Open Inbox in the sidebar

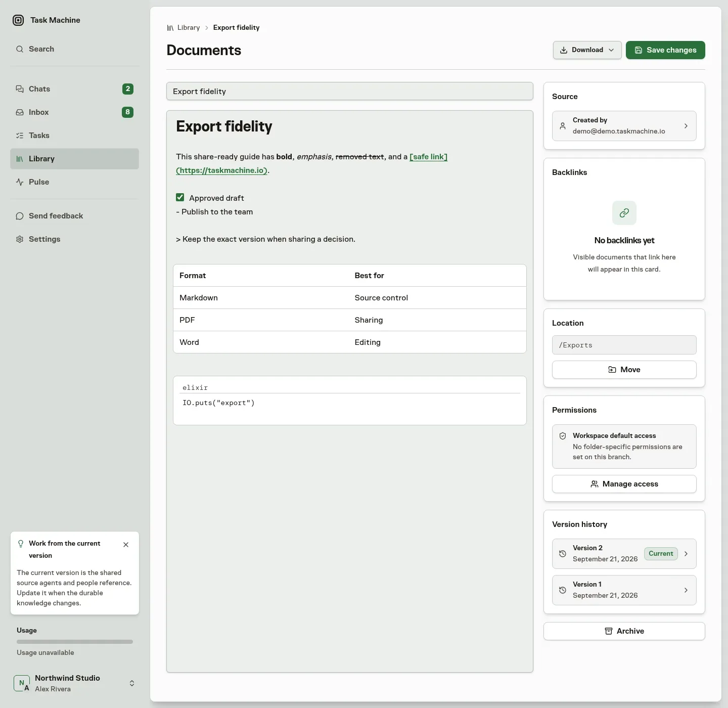point(74,112)
